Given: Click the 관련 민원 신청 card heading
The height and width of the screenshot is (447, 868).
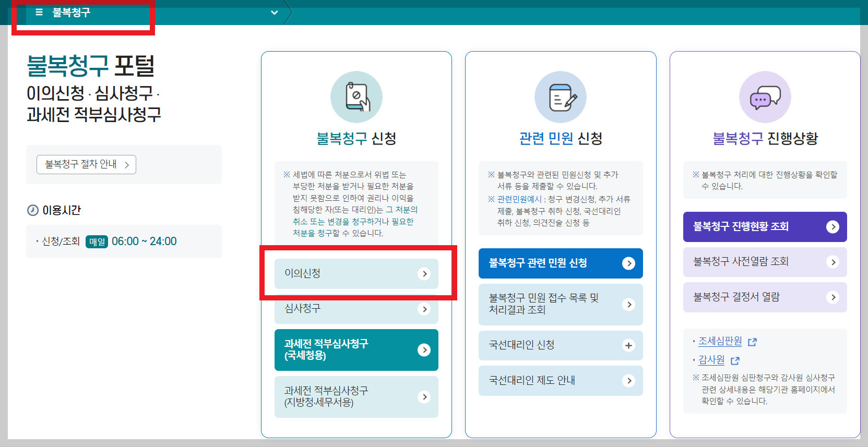Looking at the screenshot, I should [561, 138].
